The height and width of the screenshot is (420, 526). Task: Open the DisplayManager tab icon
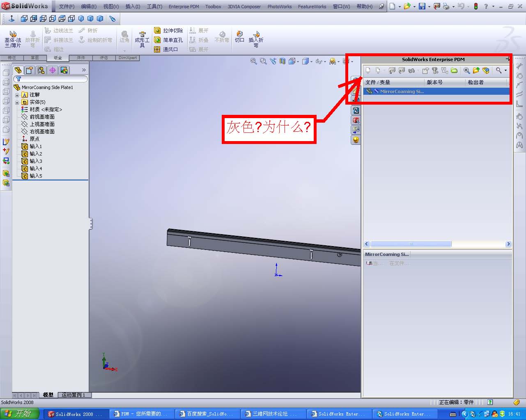64,70
